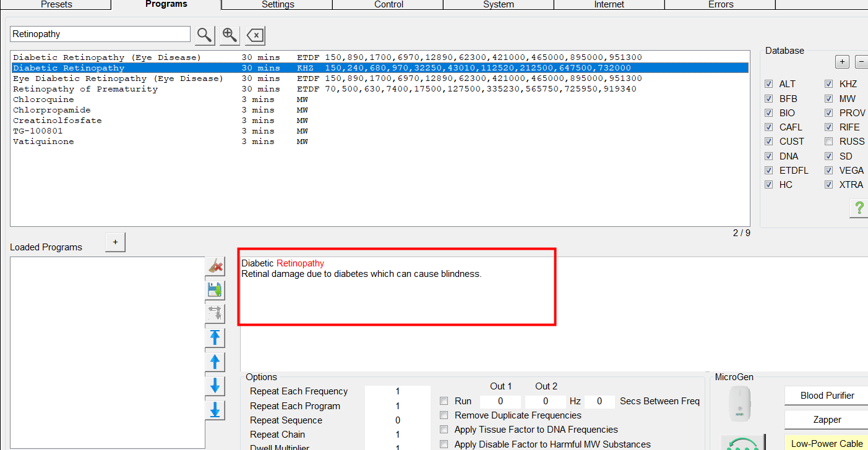
Task: Click the Out 1 Hz field
Action: [x=501, y=401]
